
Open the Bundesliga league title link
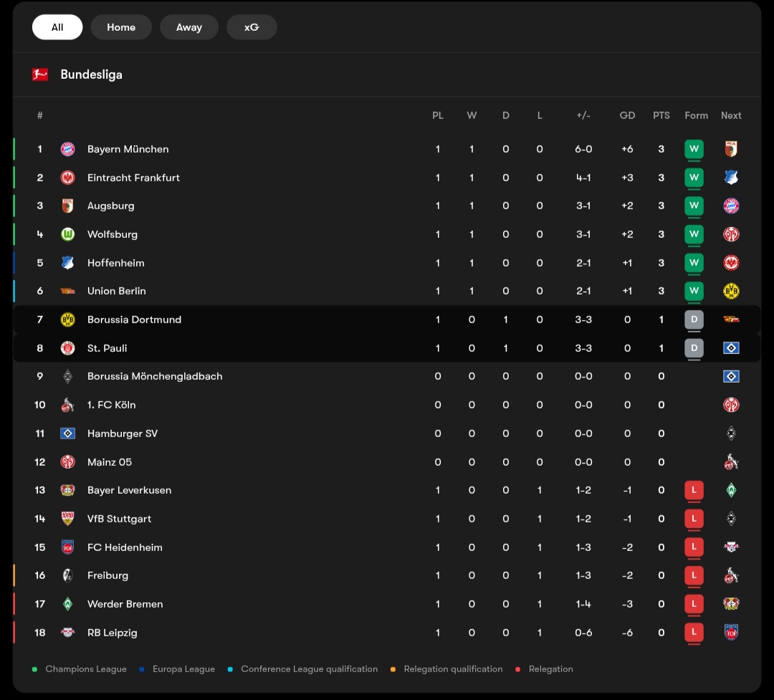click(91, 75)
